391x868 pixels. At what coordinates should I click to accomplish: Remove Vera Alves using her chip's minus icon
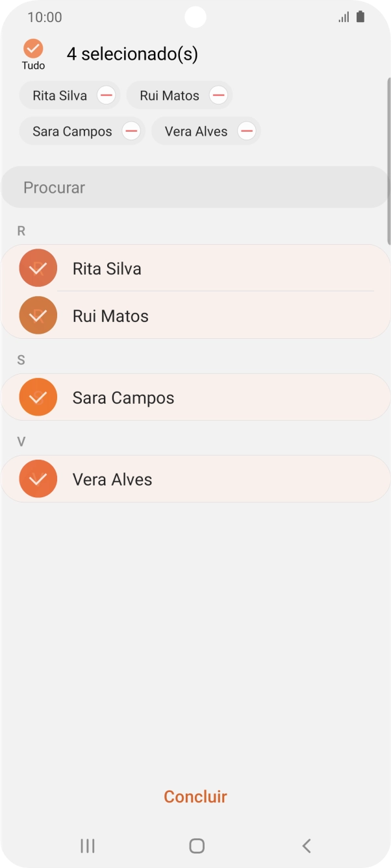pos(246,130)
